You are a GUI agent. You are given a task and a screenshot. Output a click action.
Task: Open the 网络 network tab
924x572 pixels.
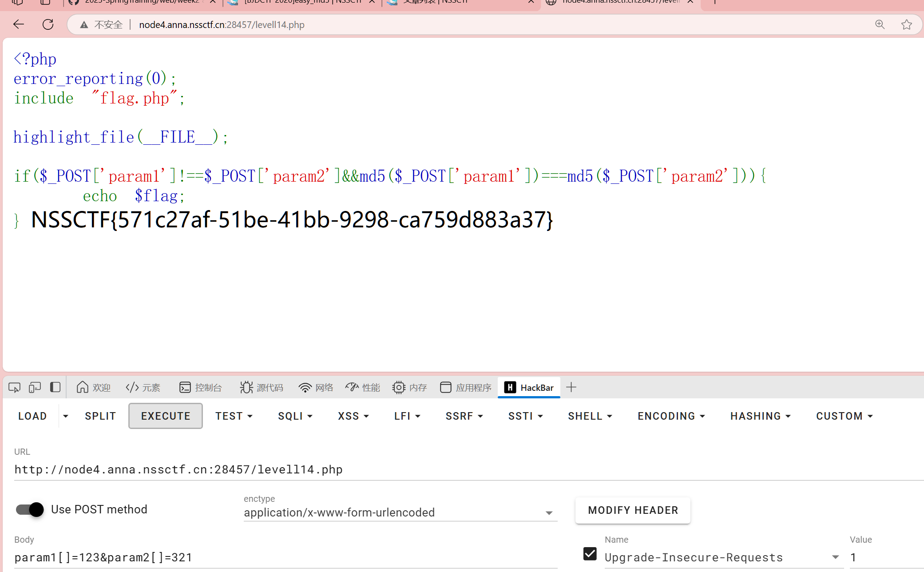(x=316, y=388)
